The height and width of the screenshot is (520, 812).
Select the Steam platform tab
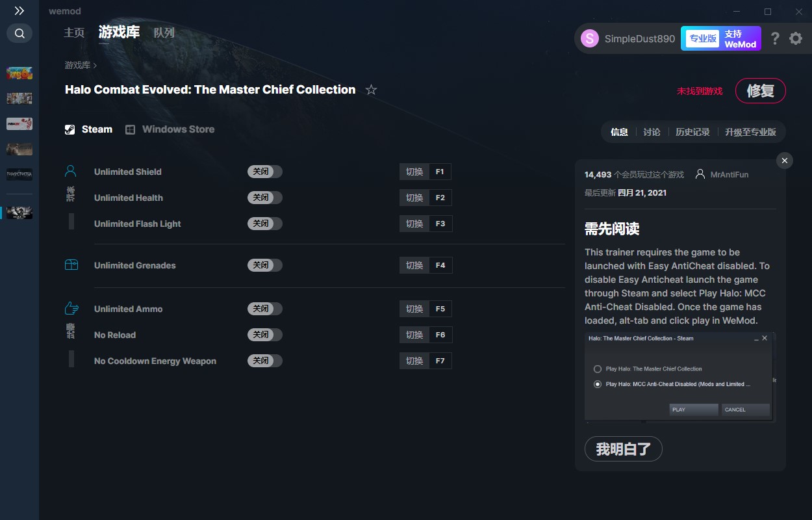tap(88, 129)
